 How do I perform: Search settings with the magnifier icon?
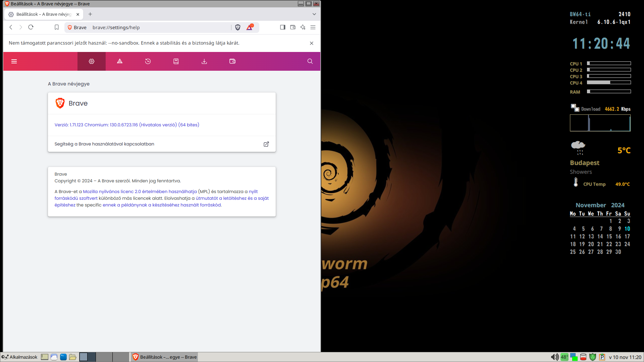click(x=310, y=61)
